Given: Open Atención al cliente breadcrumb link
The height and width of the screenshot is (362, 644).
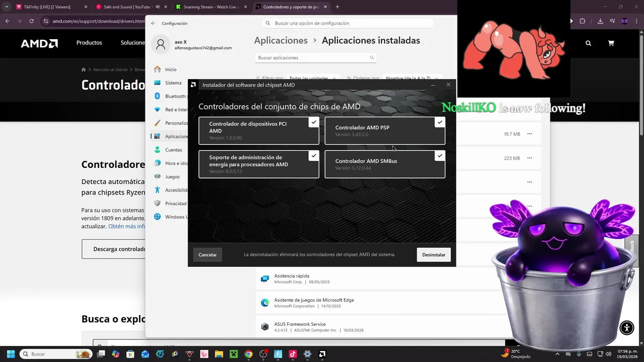Looking at the screenshot, I should [x=110, y=70].
